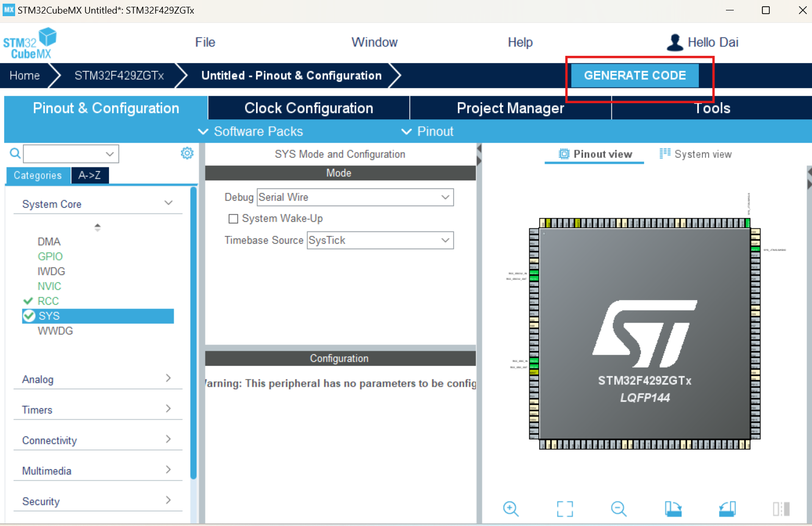Click Untitled - Pinout & Configuration breadcrumb
Screen dimensions: 812x526
pyautogui.click(x=292, y=76)
